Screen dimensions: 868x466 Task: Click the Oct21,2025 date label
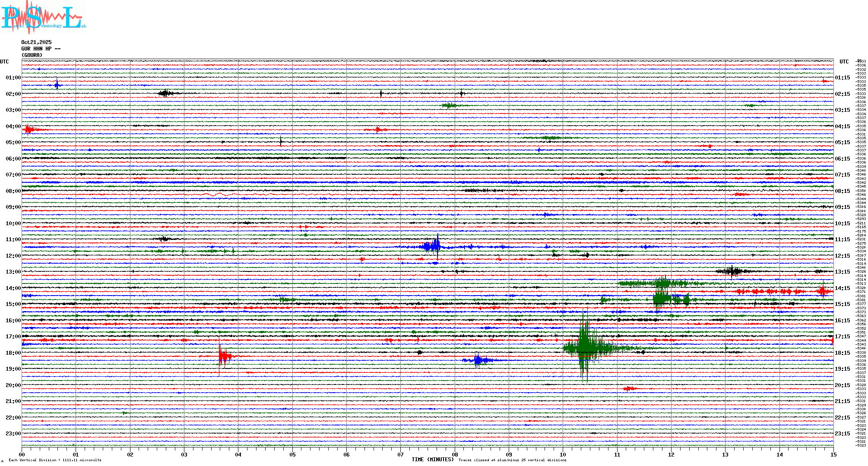pyautogui.click(x=36, y=42)
